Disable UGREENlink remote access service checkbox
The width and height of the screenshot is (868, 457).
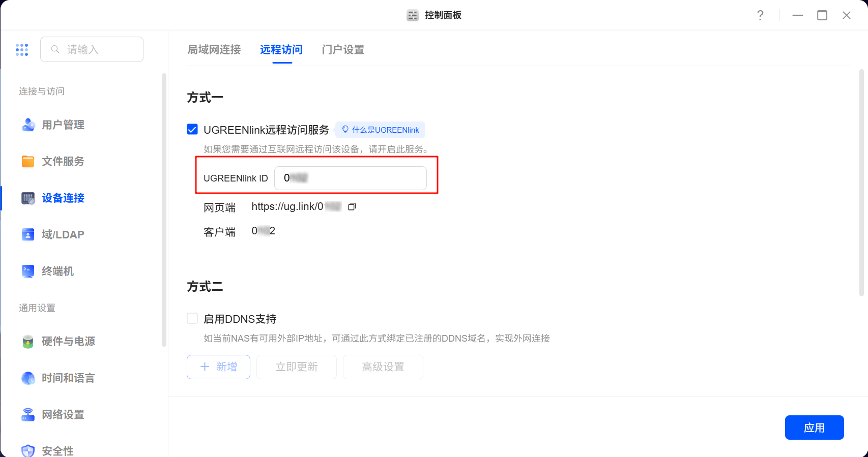[192, 130]
